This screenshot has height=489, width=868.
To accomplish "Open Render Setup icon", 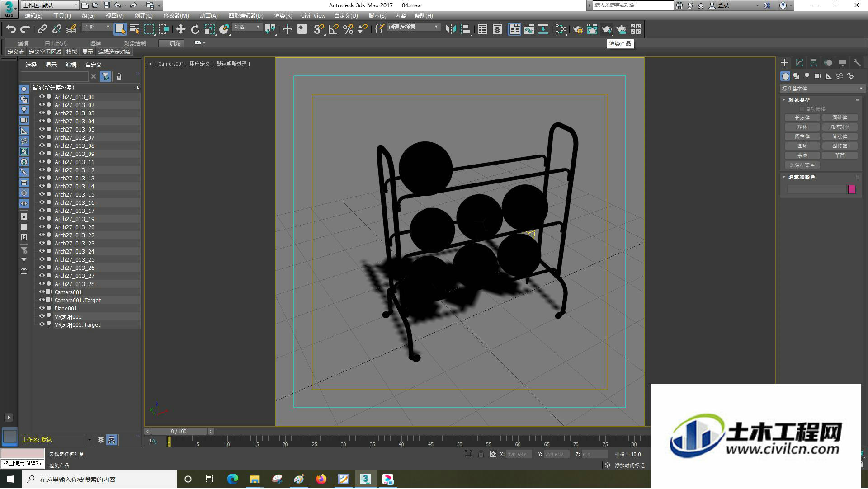I will coord(577,29).
